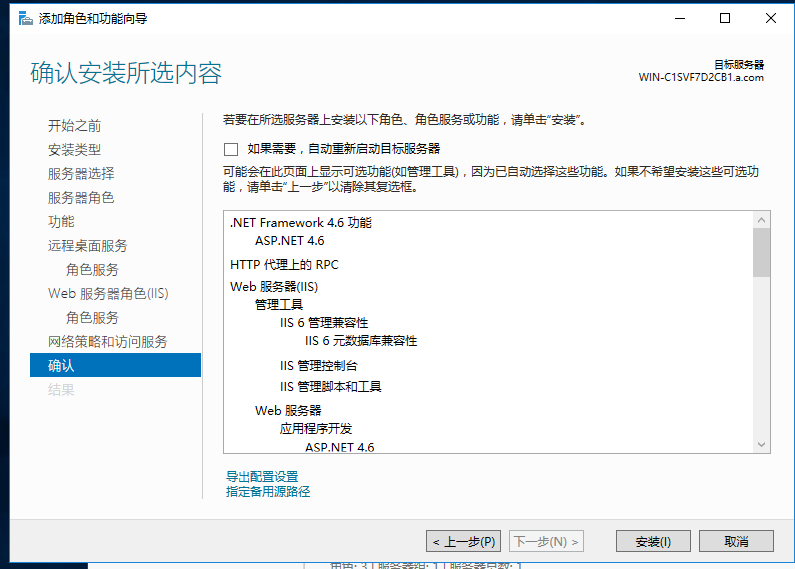
Task: Select 'IIS 管理脚本和工具' entry
Action: coord(331,387)
